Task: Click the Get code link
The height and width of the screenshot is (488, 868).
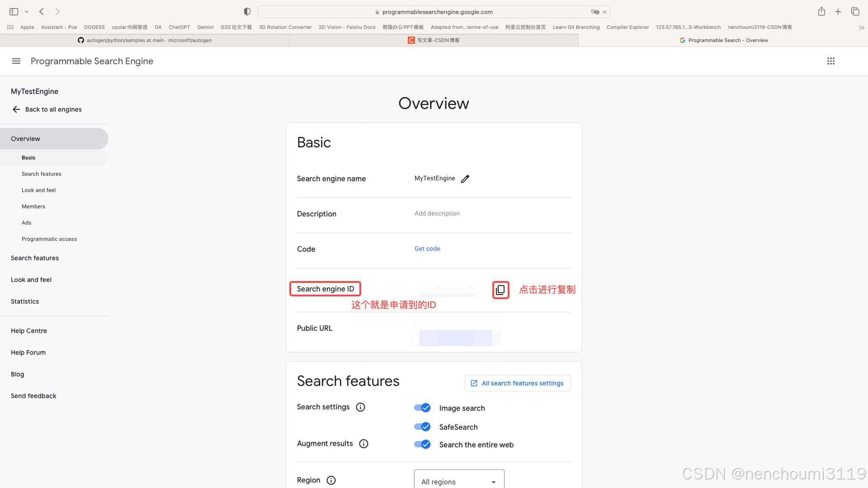Action: (x=427, y=249)
